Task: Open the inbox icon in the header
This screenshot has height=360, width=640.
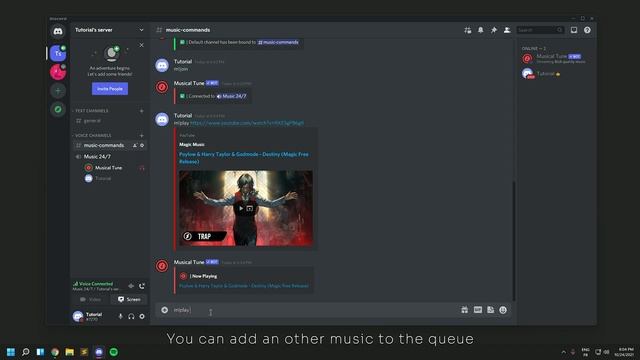Action: point(574,30)
